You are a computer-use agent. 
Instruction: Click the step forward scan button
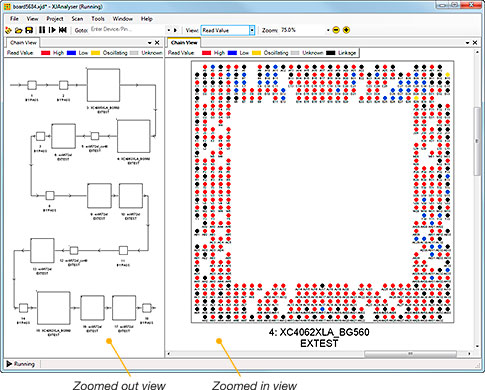[52, 30]
